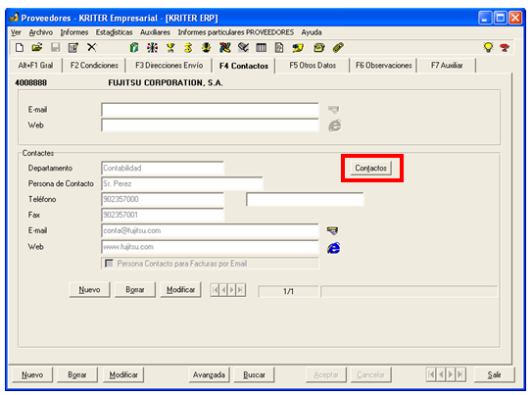Click the bottom bar Nuevo button
Screen dimensions: 532x395
click(x=32, y=374)
